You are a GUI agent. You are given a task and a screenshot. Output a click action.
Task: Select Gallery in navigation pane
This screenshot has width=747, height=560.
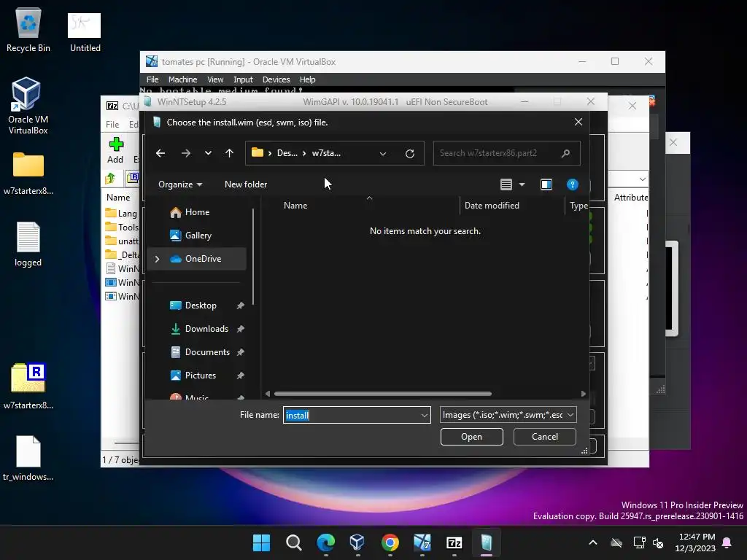pyautogui.click(x=190, y=236)
